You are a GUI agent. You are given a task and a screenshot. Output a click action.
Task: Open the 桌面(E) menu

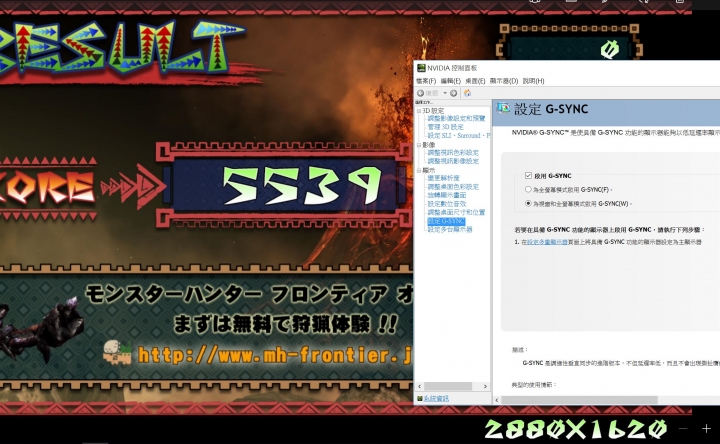click(475, 81)
